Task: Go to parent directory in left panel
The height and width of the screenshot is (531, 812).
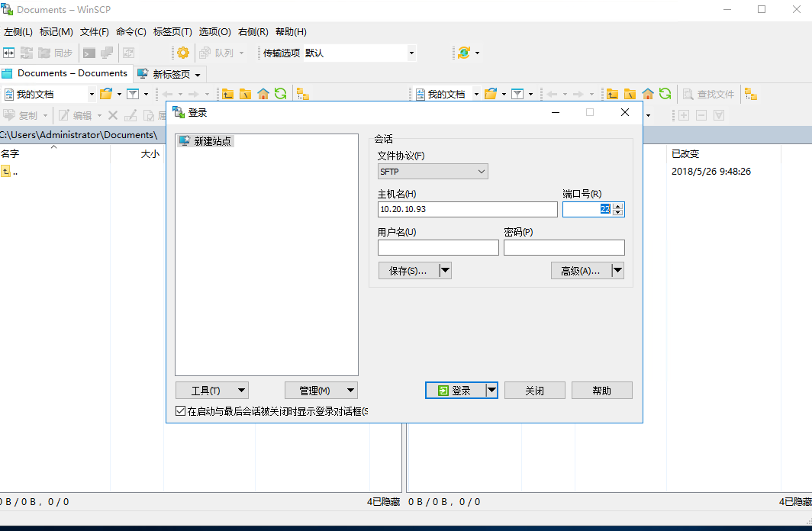Action: [x=227, y=94]
